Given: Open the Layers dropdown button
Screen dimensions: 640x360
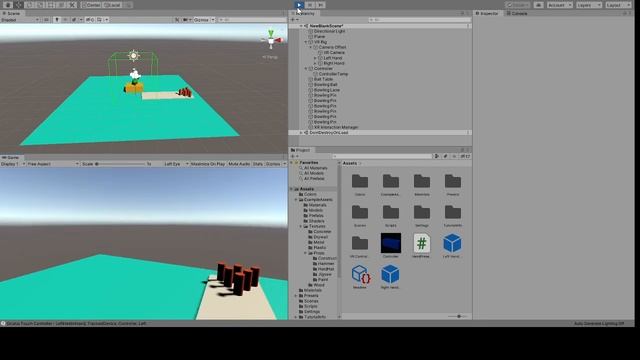Looking at the screenshot, I should click(589, 5).
